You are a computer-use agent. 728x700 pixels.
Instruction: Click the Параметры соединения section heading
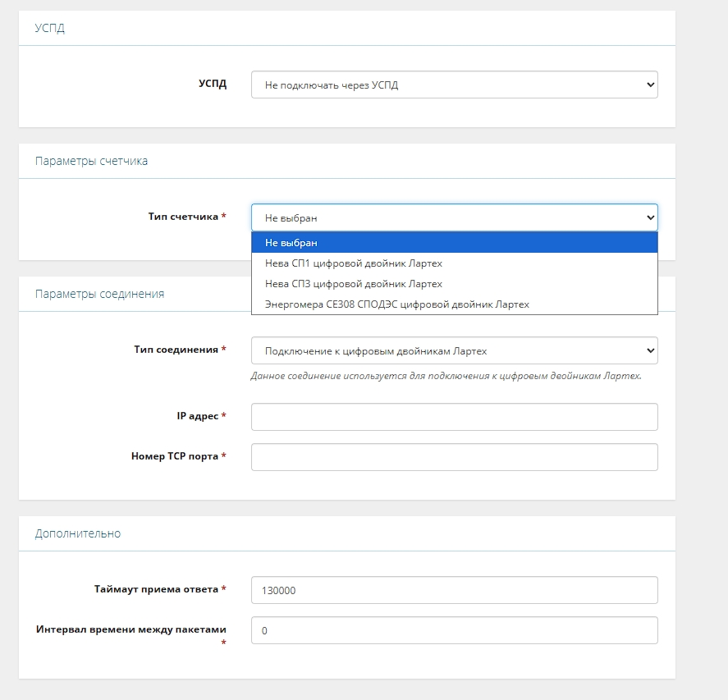pos(99,294)
